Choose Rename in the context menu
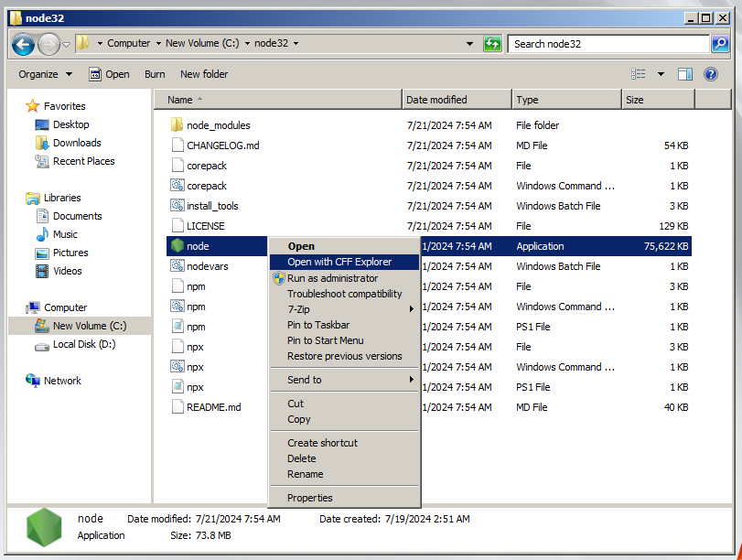Image resolution: width=742 pixels, height=560 pixels. [344, 474]
